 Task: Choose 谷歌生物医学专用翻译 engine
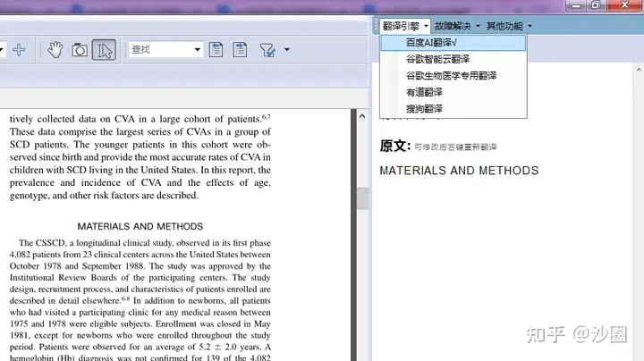point(453,75)
